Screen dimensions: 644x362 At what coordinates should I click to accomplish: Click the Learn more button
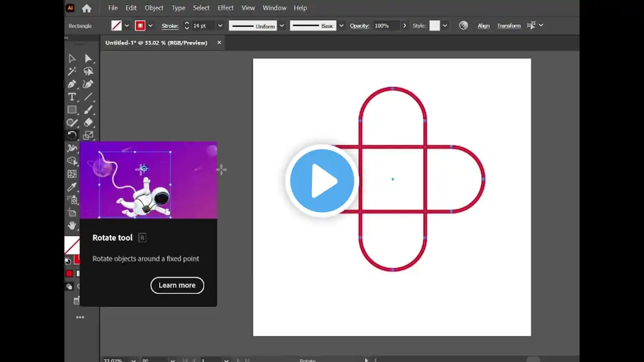177,285
